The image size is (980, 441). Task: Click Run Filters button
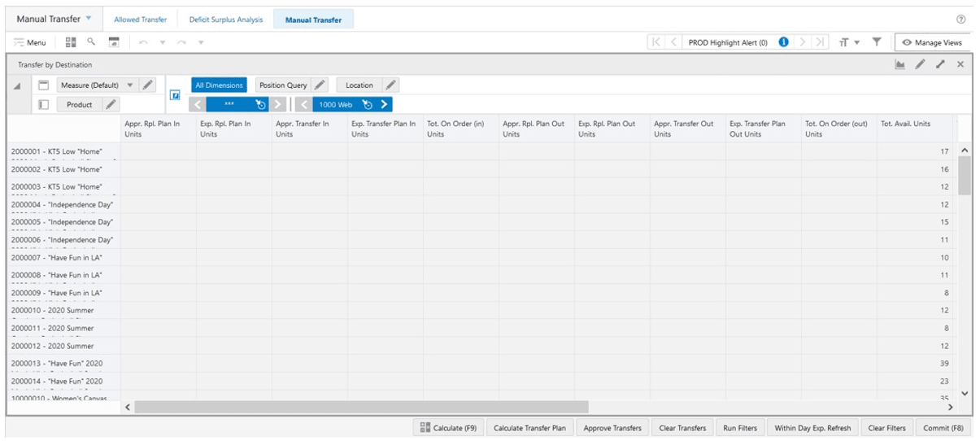click(740, 428)
